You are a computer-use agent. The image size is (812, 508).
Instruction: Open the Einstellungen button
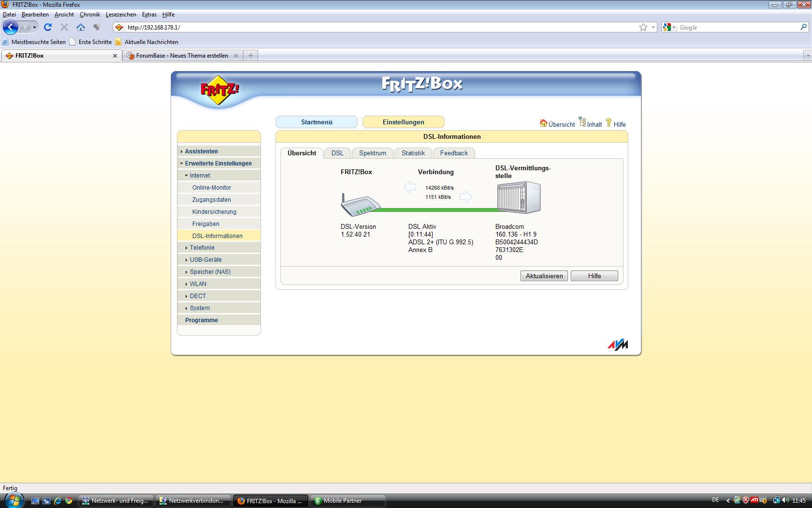click(x=404, y=122)
